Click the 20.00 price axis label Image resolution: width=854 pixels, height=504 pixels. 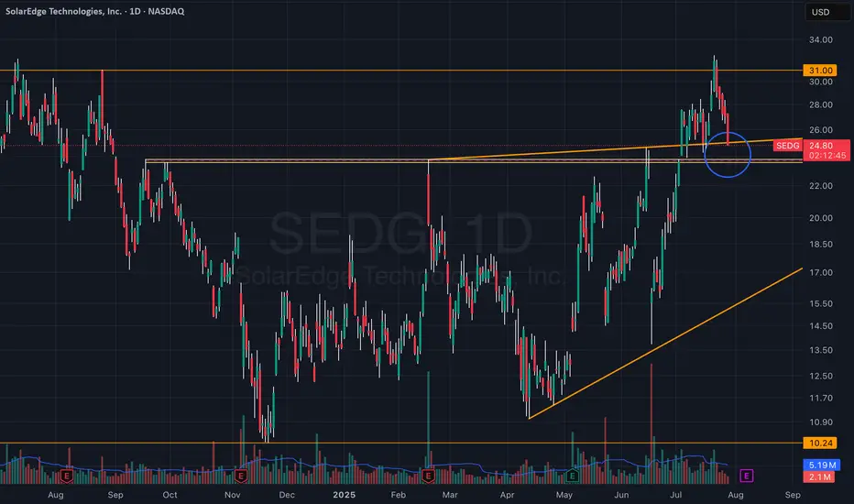click(821, 218)
